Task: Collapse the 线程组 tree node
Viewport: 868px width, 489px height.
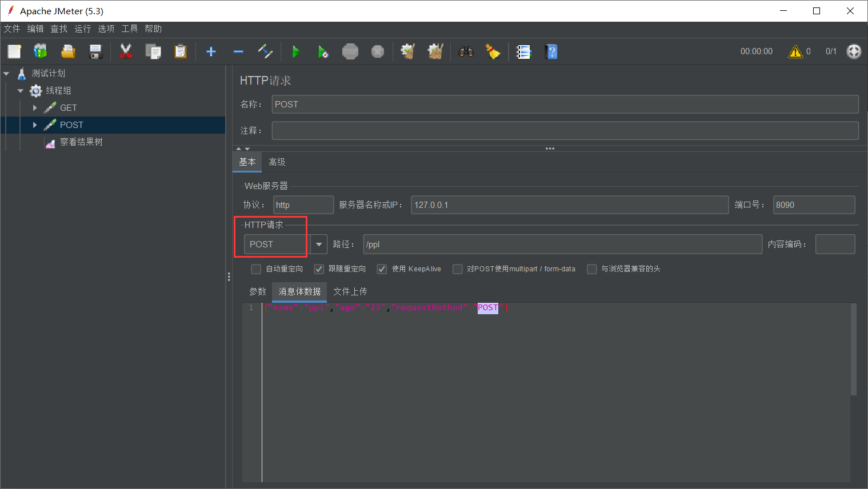Action: pos(21,91)
